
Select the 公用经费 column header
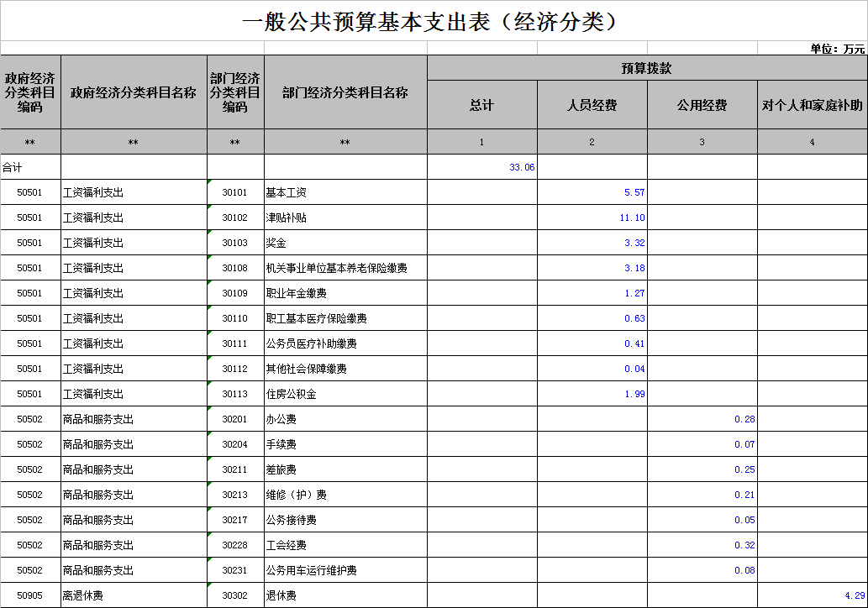click(x=702, y=105)
